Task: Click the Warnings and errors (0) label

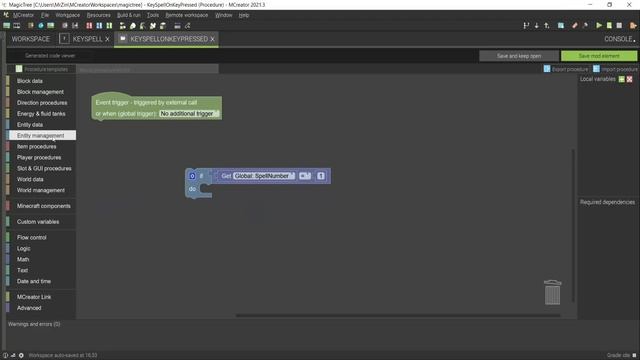Action: 34,324
